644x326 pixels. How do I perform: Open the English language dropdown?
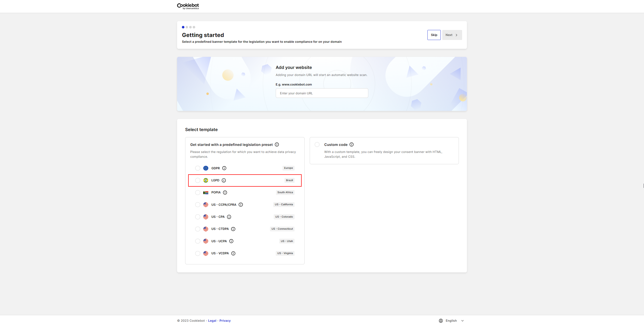click(452, 321)
